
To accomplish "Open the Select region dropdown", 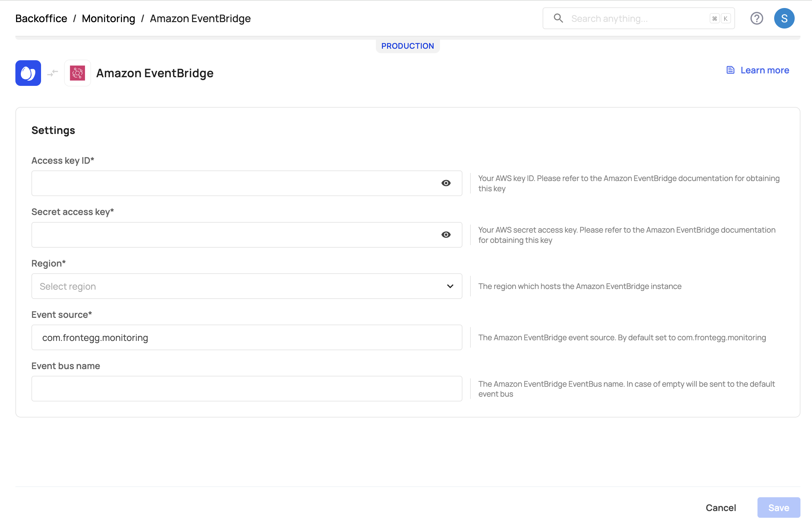I will coord(239,286).
